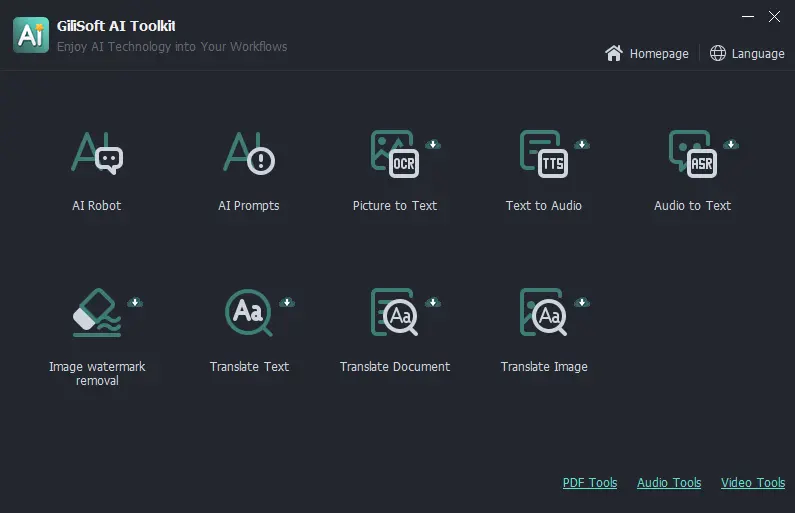Open the Translate Document icon
The height and width of the screenshot is (513, 795).
pyautogui.click(x=395, y=312)
